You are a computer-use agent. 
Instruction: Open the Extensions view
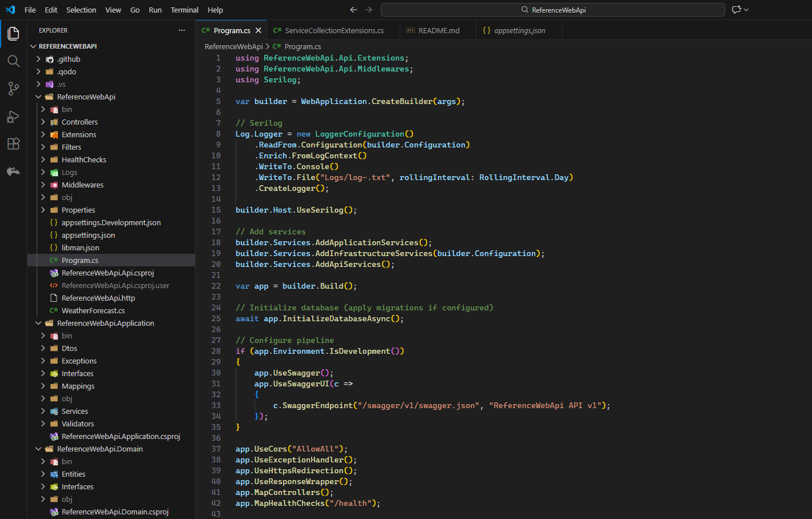14,143
